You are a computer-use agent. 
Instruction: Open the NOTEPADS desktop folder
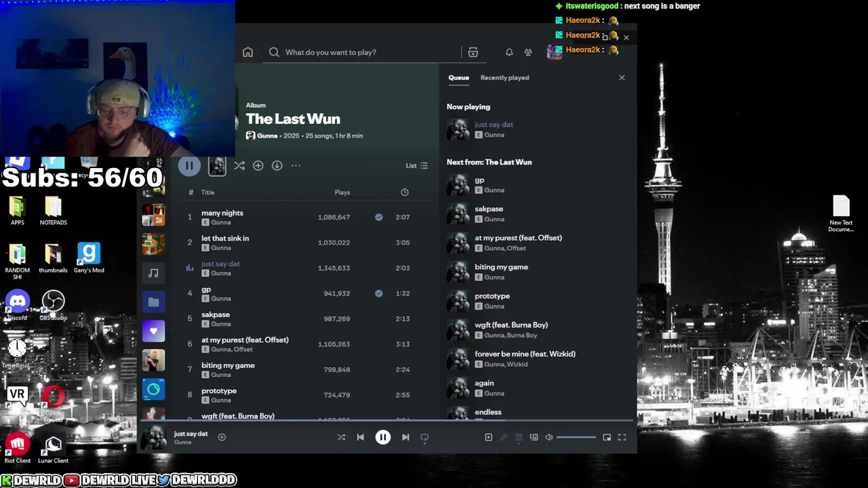(53, 210)
